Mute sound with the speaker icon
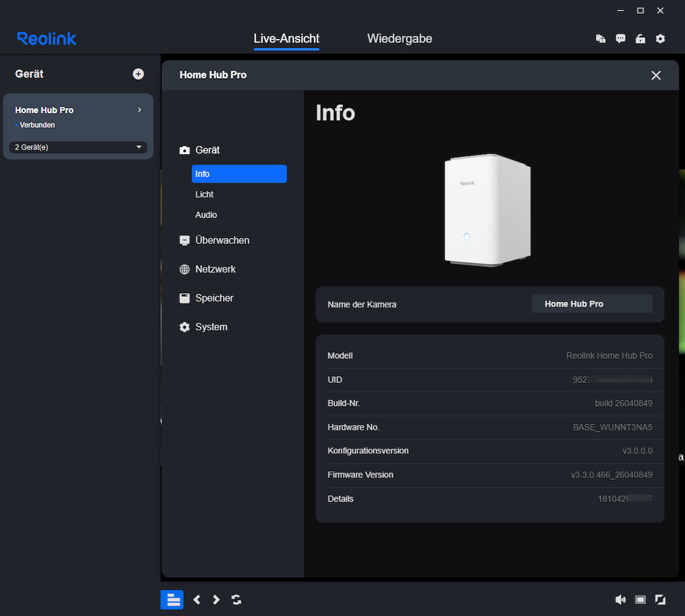The height and width of the screenshot is (616, 685). coord(621,599)
